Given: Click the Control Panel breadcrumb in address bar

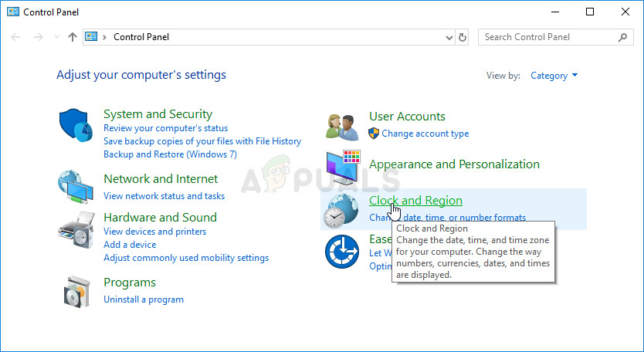Looking at the screenshot, I should click(141, 37).
